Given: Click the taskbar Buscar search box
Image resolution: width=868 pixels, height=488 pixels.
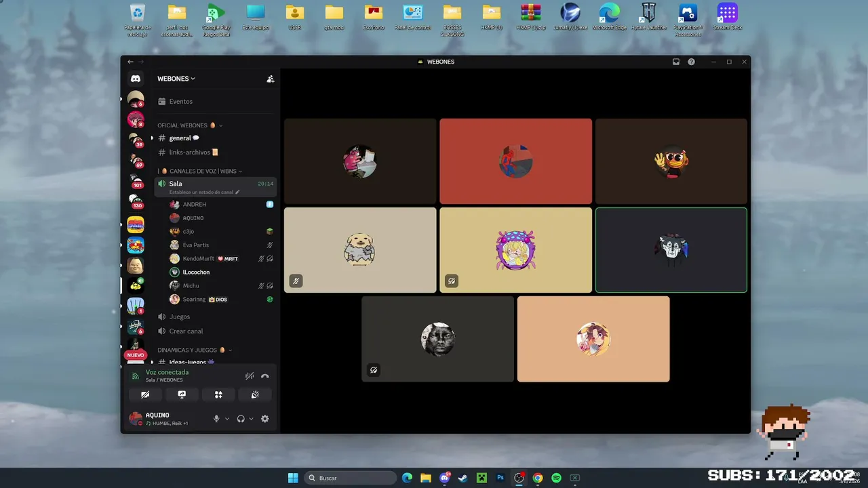Looking at the screenshot, I should (351, 478).
